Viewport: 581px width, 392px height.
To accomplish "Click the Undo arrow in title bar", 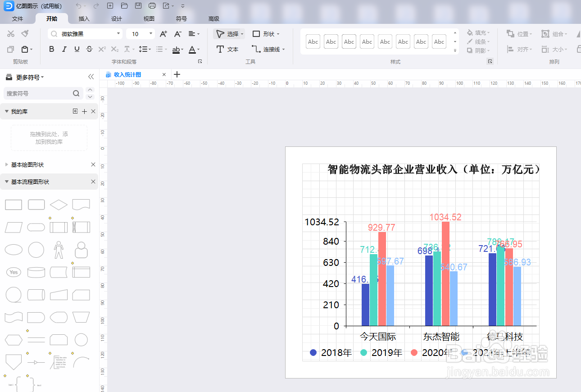I will pyautogui.click(x=78, y=6).
